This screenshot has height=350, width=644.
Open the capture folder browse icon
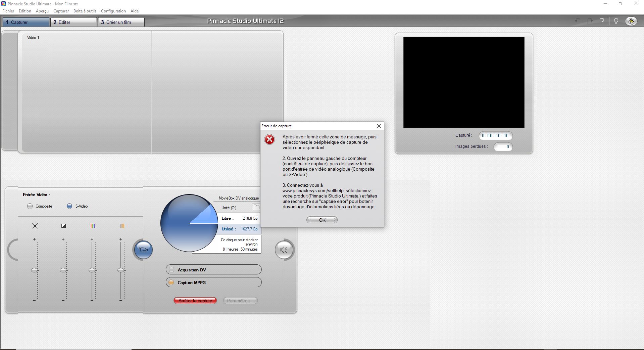[256, 207]
